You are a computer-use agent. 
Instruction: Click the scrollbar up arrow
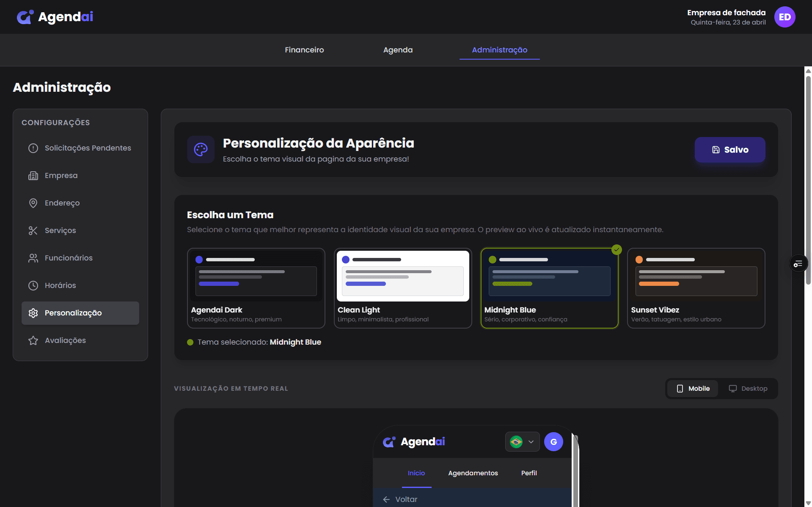coord(808,71)
